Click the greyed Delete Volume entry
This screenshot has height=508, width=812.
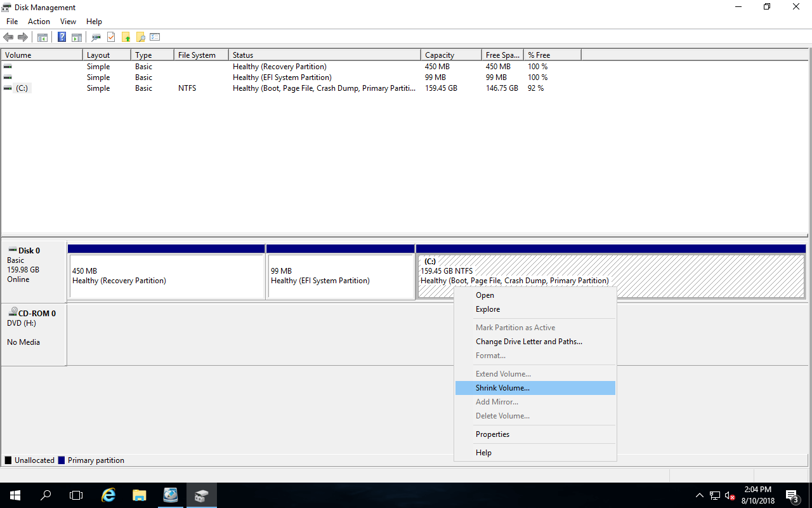pyautogui.click(x=535, y=416)
